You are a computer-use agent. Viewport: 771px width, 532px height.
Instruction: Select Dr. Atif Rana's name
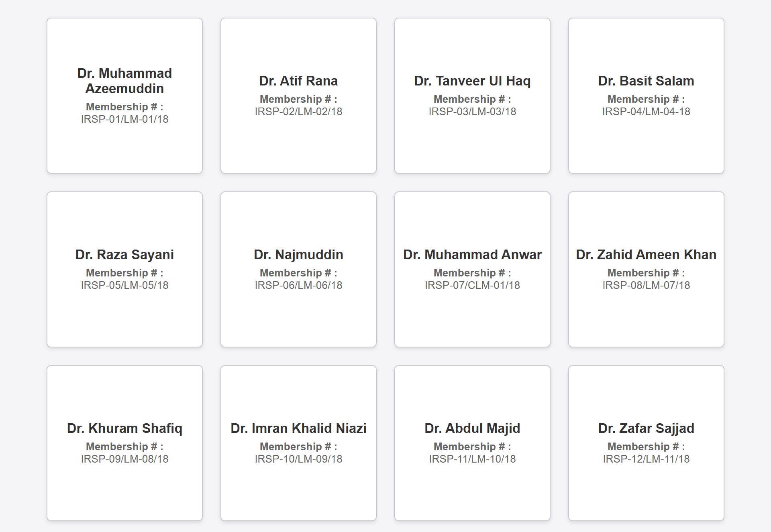tap(298, 81)
